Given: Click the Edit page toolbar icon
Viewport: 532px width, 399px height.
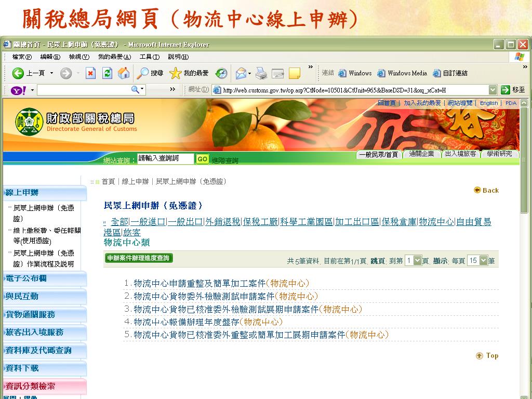Looking at the screenshot, I should coord(277,73).
